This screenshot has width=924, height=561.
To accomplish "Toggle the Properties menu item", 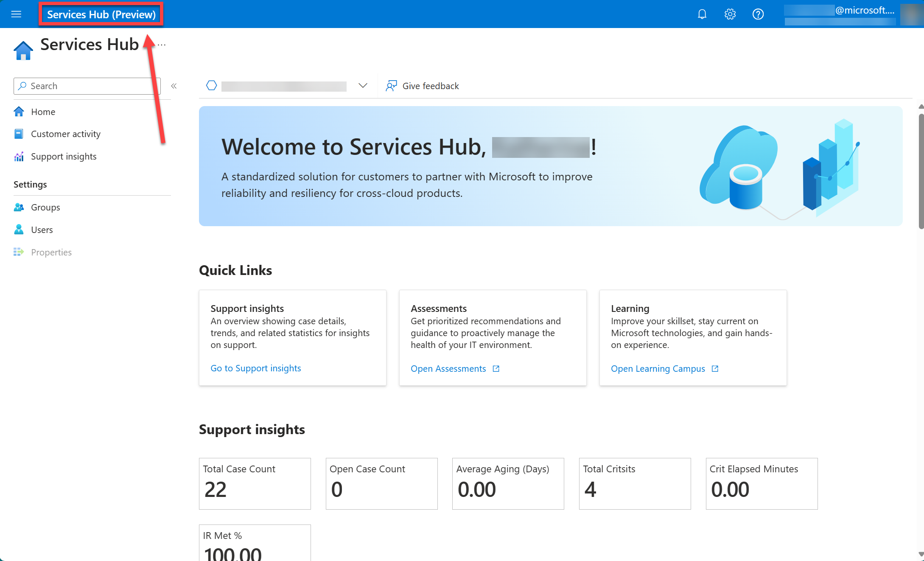I will 51,252.
